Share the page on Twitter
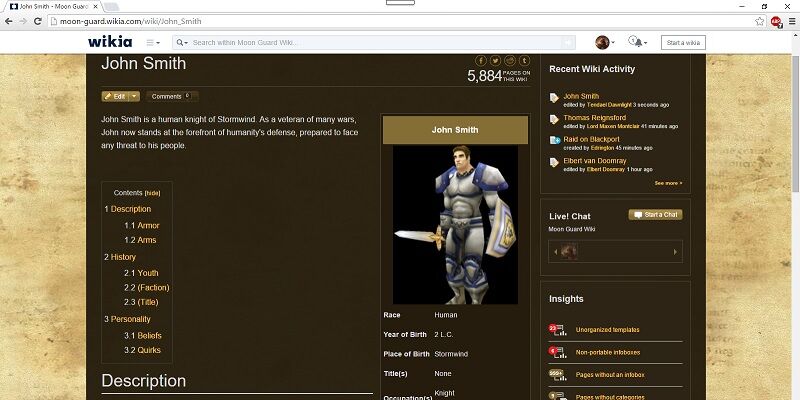 pos(495,60)
